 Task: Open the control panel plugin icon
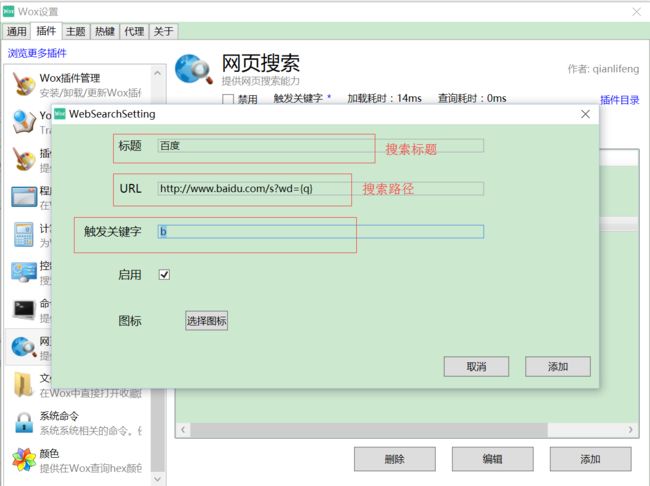(24, 272)
